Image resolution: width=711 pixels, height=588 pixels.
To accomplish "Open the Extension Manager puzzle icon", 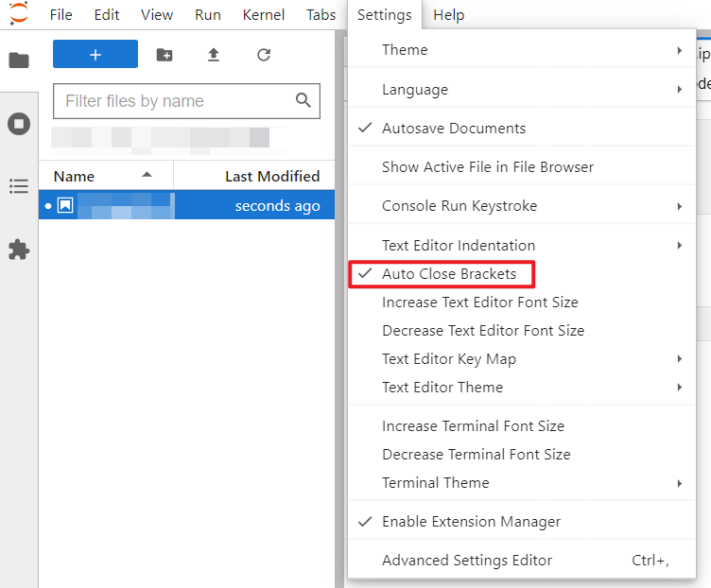I will tap(19, 250).
